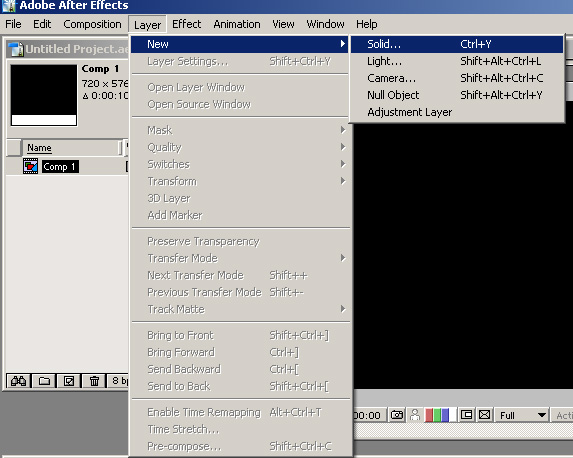Toggle the red channel display
573x458 pixels.
(429, 415)
